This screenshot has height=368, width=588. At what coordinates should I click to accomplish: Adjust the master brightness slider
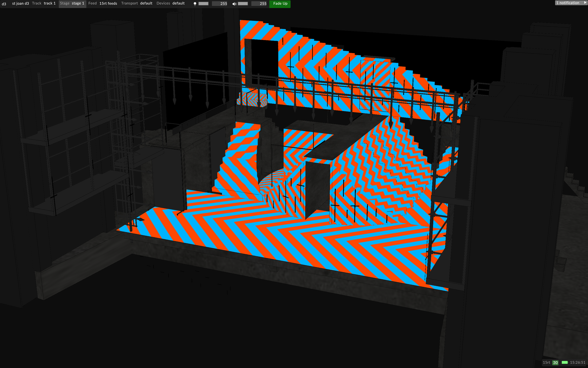[203, 4]
